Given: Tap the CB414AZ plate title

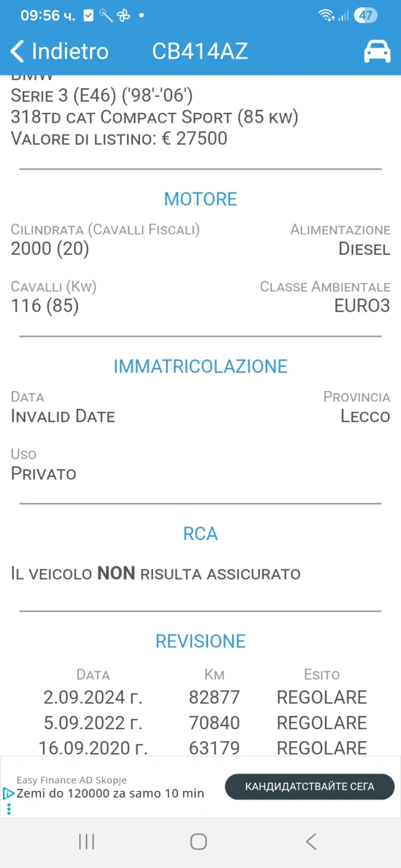Looking at the screenshot, I should pyautogui.click(x=200, y=51).
